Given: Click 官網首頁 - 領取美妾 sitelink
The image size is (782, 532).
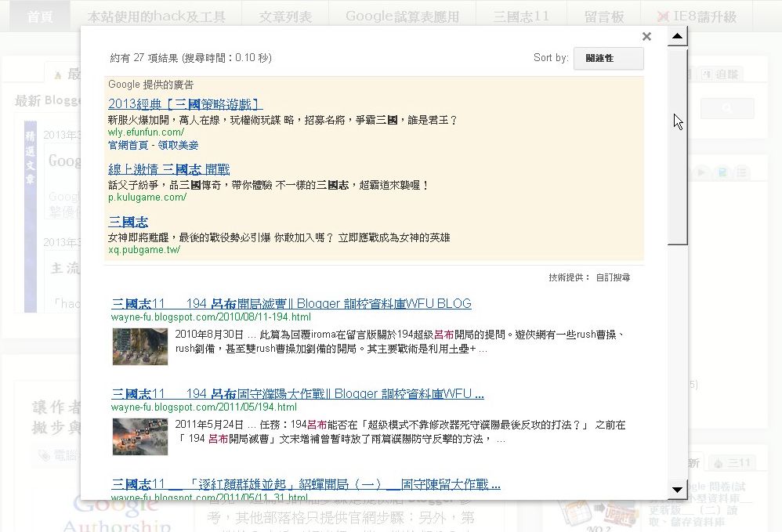Looking at the screenshot, I should click(x=153, y=145).
